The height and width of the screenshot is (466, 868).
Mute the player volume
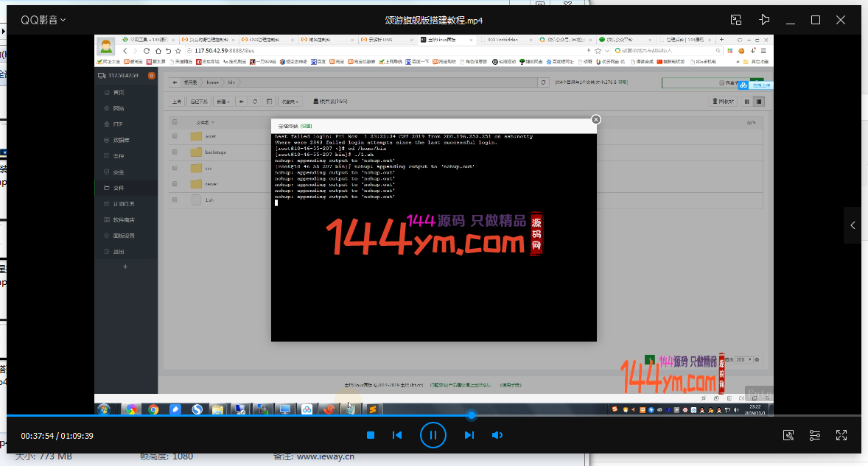497,435
